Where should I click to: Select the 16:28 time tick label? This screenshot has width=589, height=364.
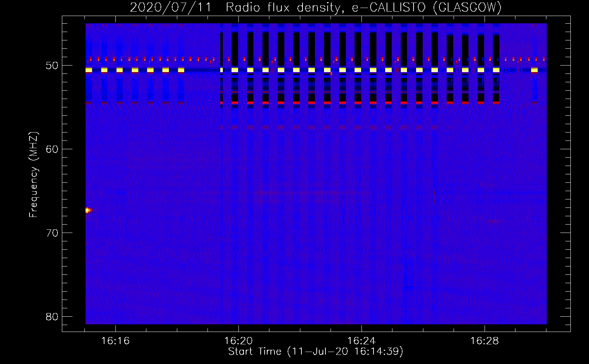[485, 341]
